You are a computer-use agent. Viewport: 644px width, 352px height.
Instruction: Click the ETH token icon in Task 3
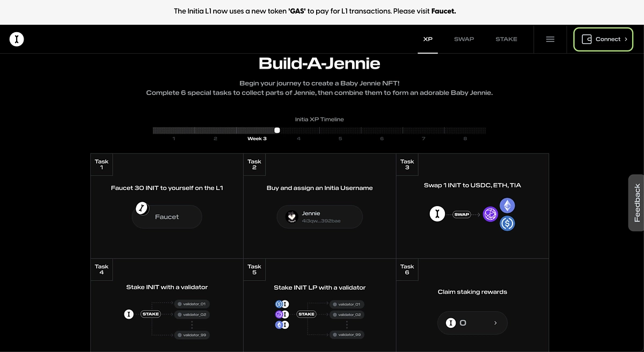[507, 206]
